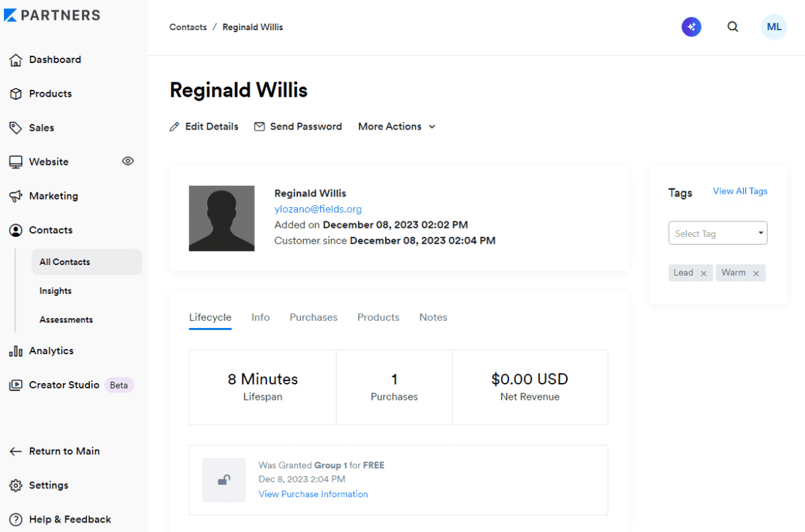Viewport: 805px width, 532px height.
Task: Open the AI assistant sparkle icon
Action: tap(692, 27)
